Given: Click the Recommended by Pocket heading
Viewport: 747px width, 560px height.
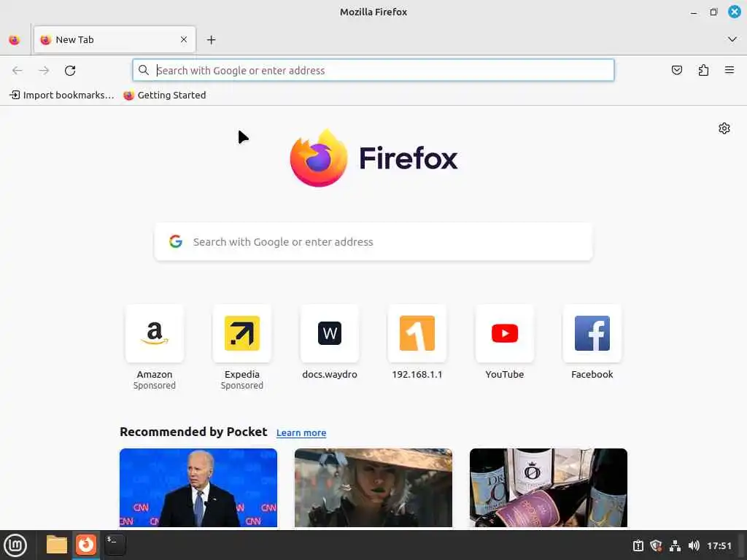Looking at the screenshot, I should (x=193, y=432).
